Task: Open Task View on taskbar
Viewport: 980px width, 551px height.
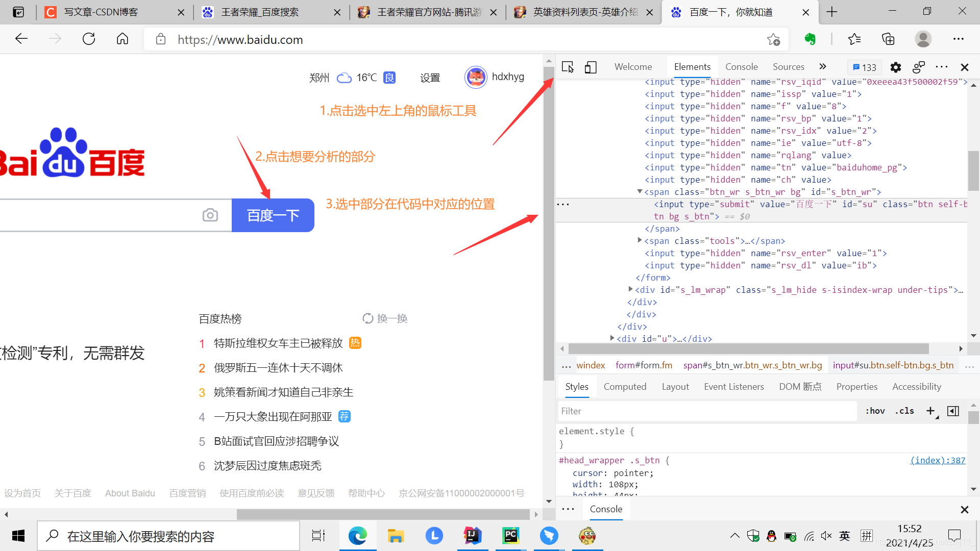Action: [318, 536]
